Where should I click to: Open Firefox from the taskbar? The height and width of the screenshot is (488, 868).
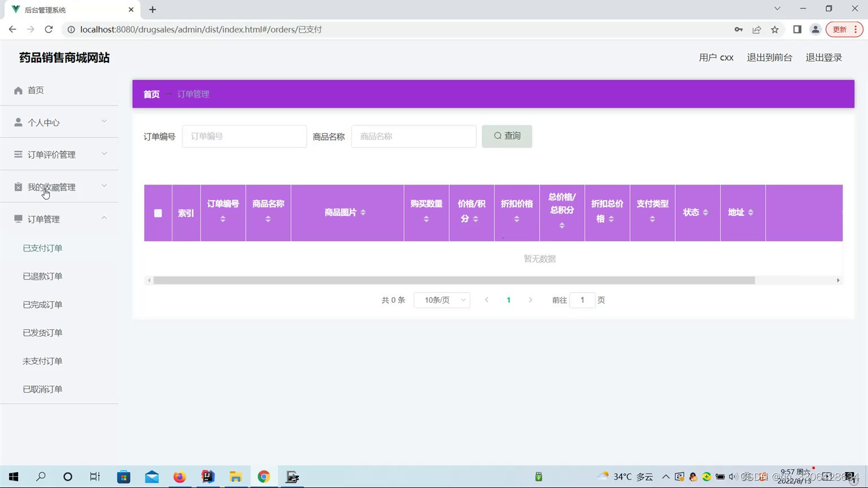pyautogui.click(x=180, y=477)
